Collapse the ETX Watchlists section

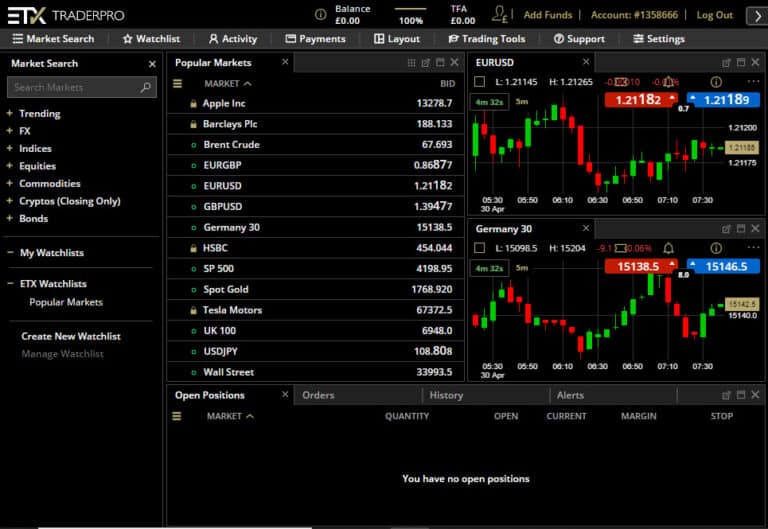[9, 284]
